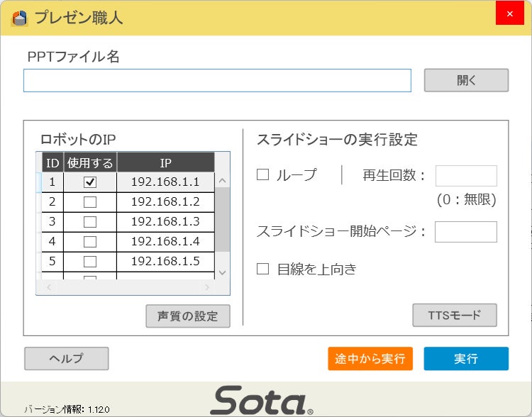Click 途中から実行 button

(x=370, y=358)
